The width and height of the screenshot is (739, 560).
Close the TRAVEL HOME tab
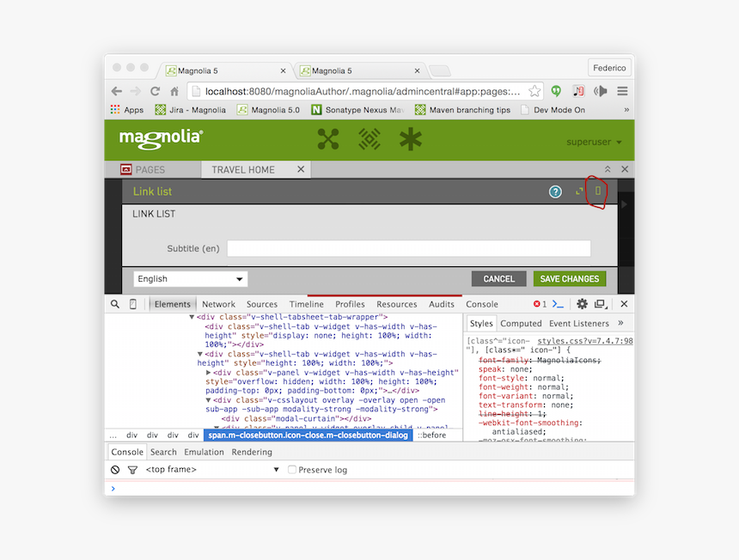click(301, 169)
